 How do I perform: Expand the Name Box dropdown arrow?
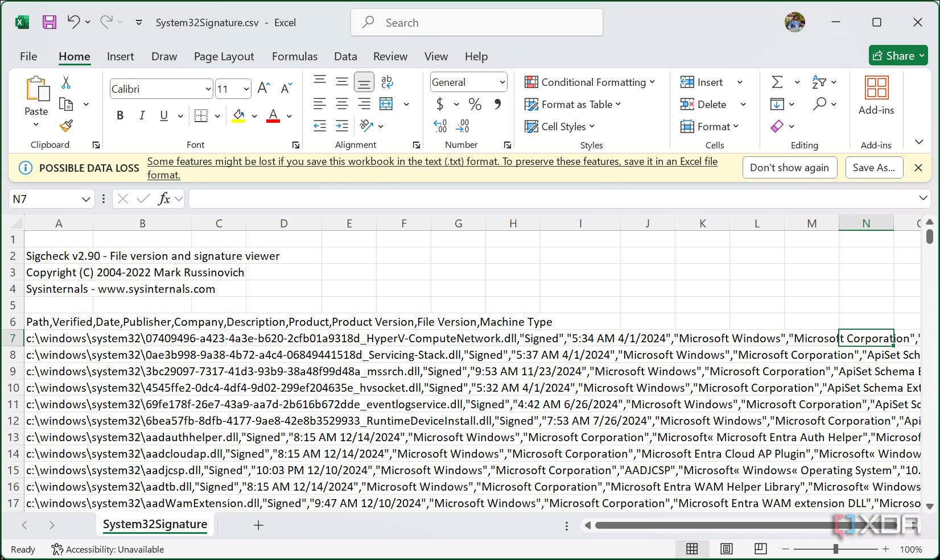pyautogui.click(x=86, y=199)
